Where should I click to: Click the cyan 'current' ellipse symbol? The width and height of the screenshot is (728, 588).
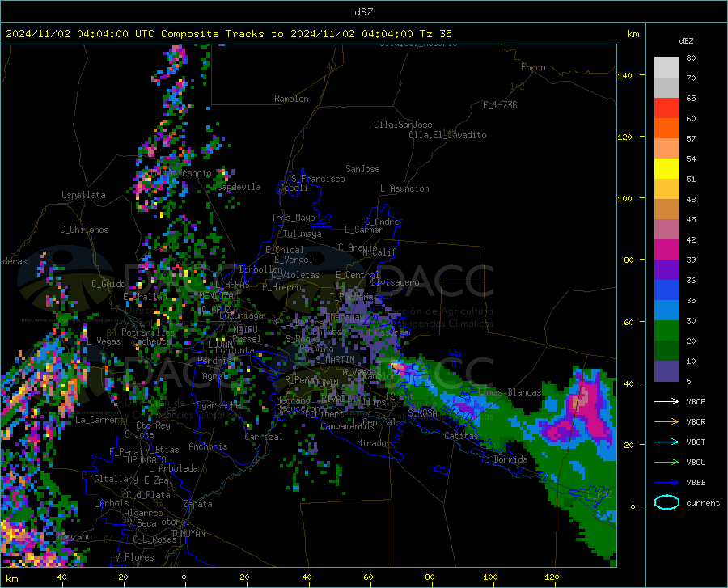coord(667,502)
